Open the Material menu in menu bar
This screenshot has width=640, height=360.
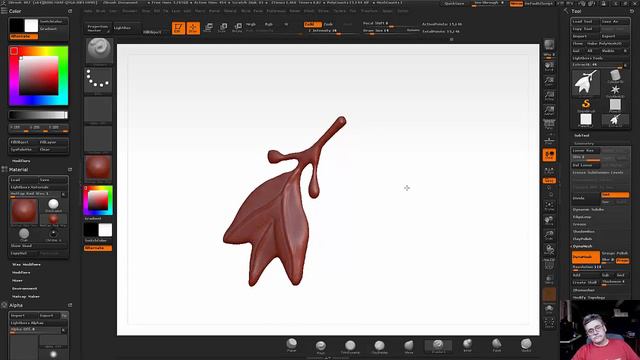pyautogui.click(x=230, y=11)
